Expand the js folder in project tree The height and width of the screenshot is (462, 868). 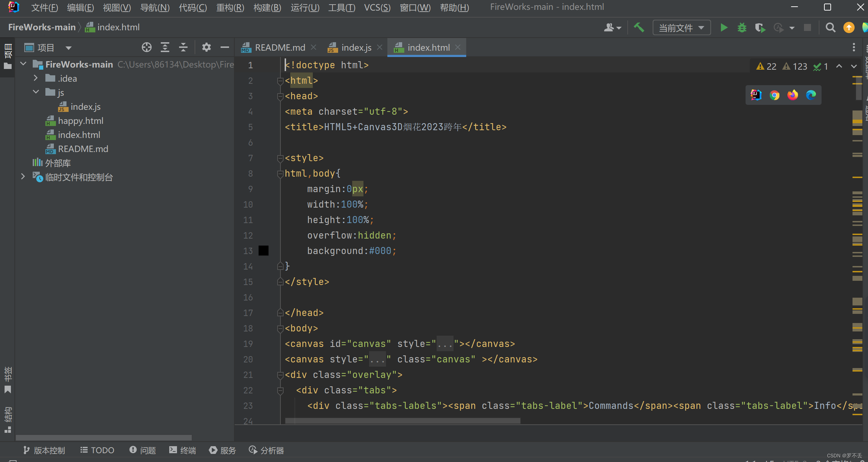click(x=36, y=93)
